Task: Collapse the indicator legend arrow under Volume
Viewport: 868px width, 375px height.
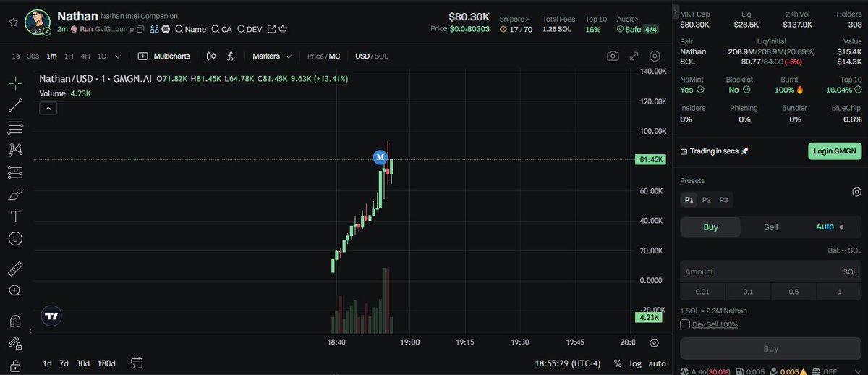Action: pyautogui.click(x=48, y=109)
